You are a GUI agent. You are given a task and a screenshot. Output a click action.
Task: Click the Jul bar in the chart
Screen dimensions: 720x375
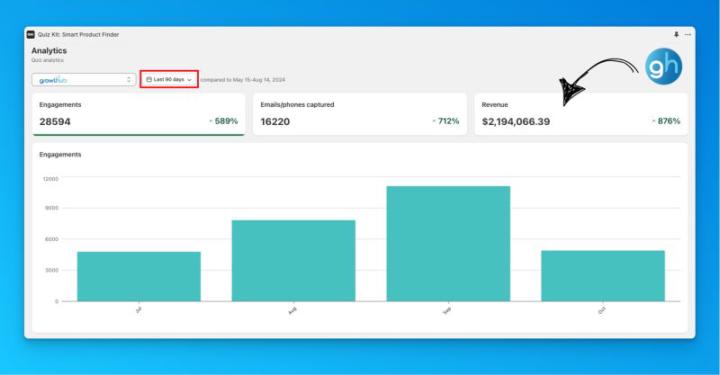click(139, 276)
